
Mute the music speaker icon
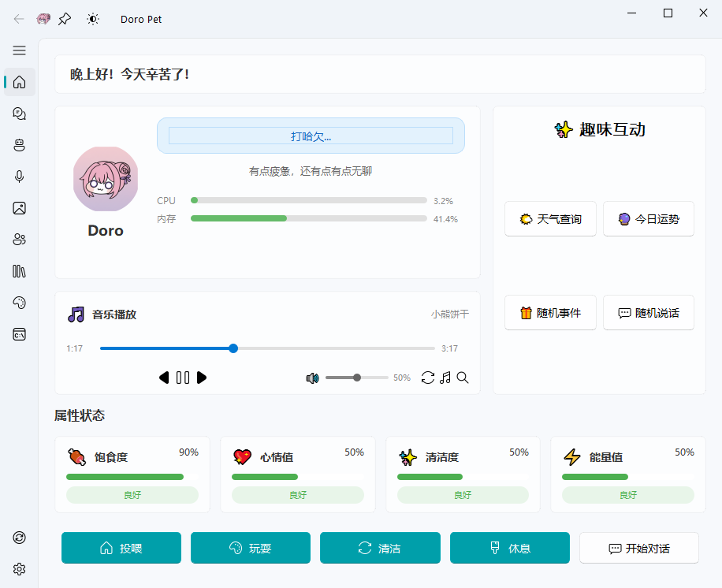(312, 378)
